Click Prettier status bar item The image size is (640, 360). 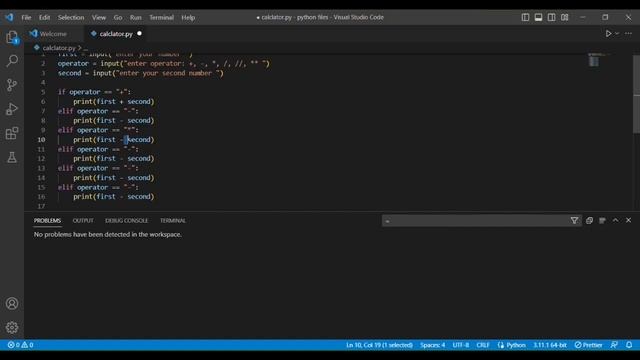588,345
